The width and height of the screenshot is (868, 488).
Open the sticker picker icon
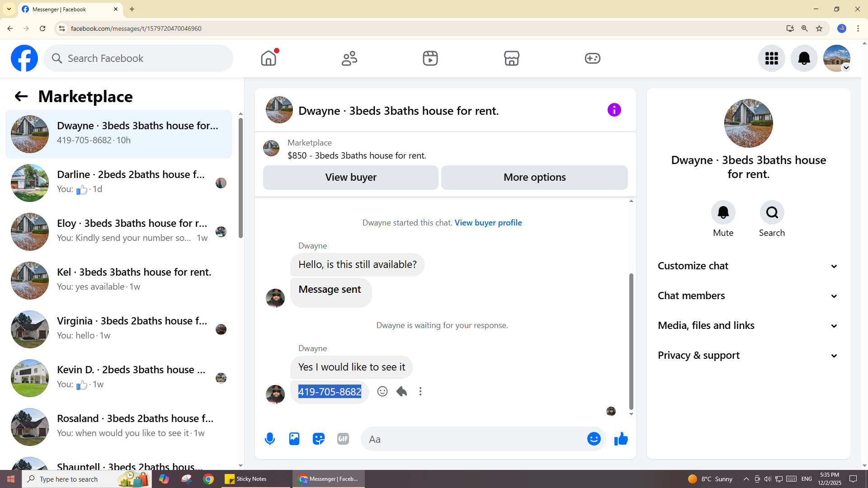tap(319, 439)
